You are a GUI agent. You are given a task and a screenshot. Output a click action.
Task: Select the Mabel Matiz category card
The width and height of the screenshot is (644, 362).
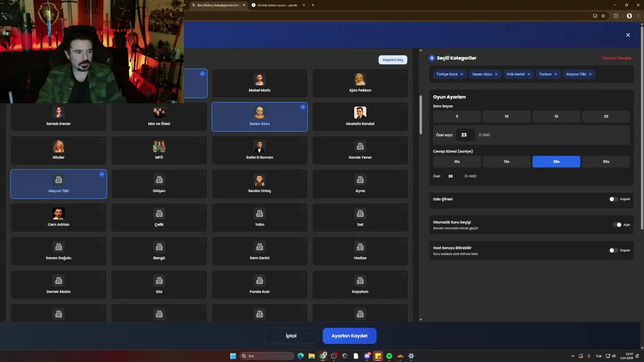pyautogui.click(x=260, y=83)
